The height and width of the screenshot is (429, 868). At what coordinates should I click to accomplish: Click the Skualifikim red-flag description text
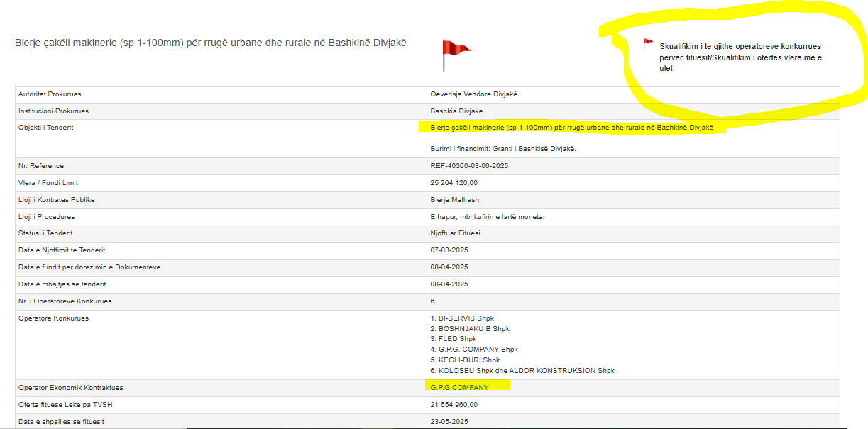(740, 57)
